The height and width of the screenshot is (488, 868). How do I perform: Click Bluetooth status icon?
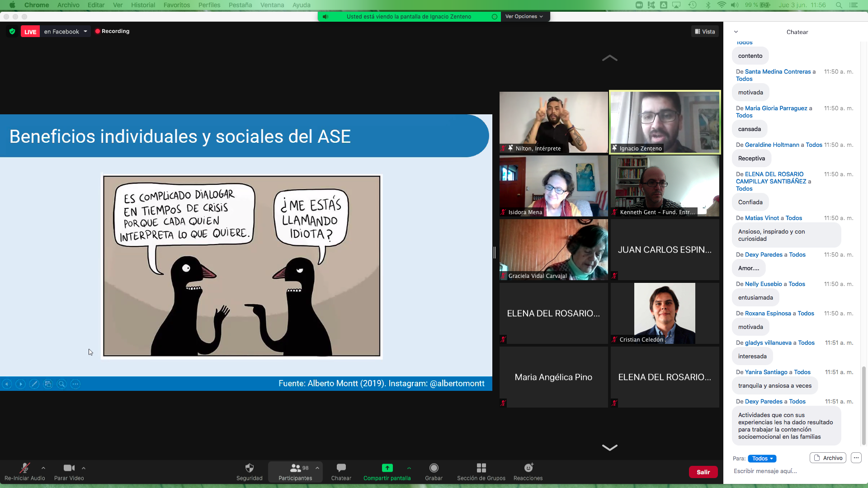tap(708, 5)
